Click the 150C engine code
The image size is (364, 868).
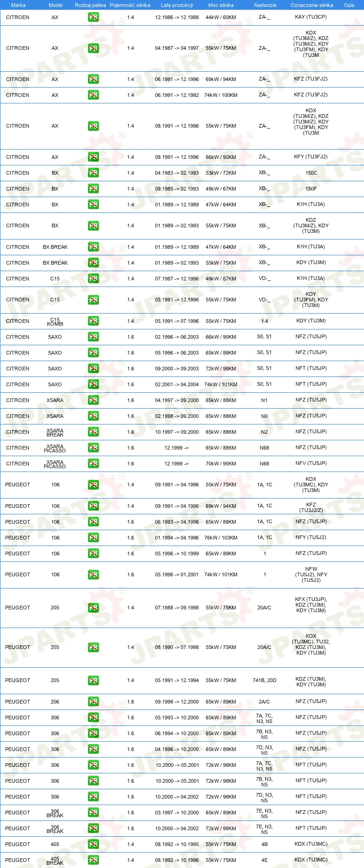coord(311,173)
